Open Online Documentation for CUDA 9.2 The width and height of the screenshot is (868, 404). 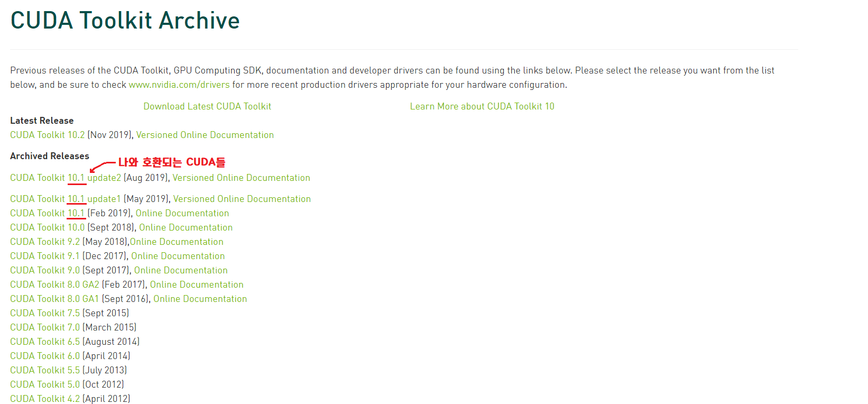tap(177, 242)
